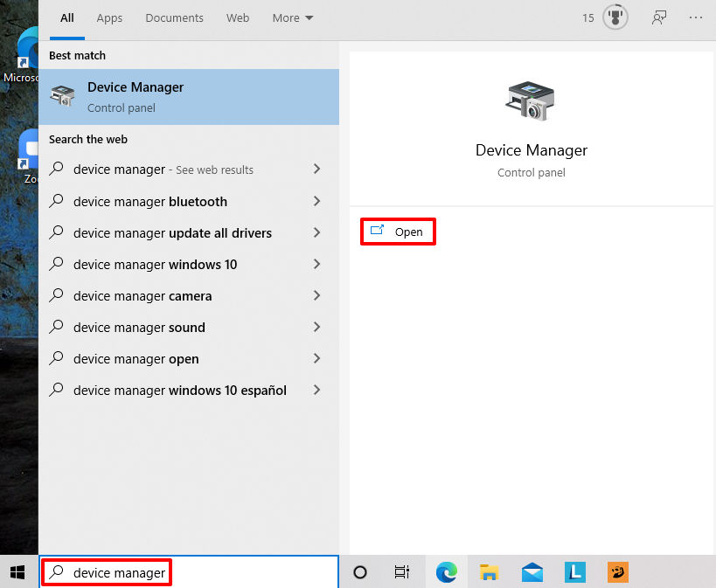Select the Web search tab
Image resolution: width=716 pixels, height=588 pixels.
point(238,17)
